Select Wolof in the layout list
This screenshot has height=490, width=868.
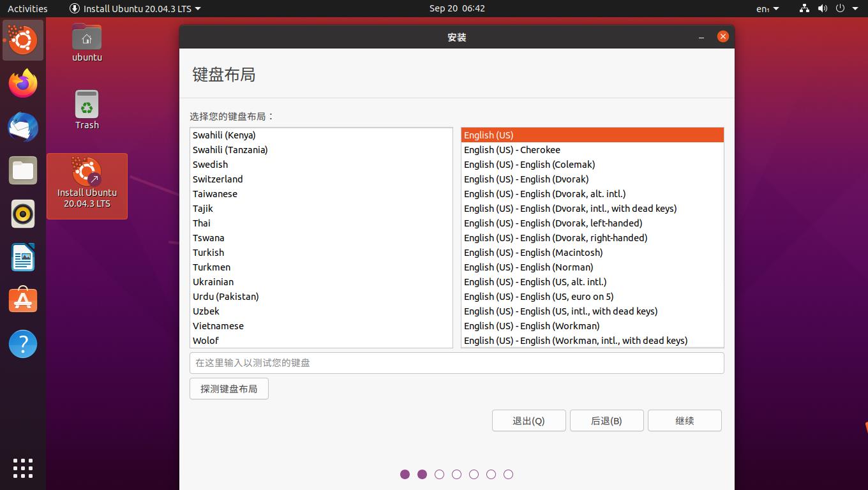(x=321, y=341)
